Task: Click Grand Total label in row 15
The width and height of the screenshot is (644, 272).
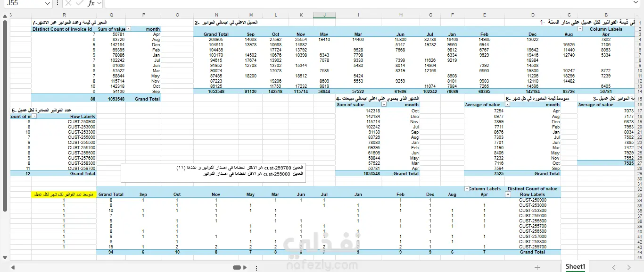Action: 147,99
